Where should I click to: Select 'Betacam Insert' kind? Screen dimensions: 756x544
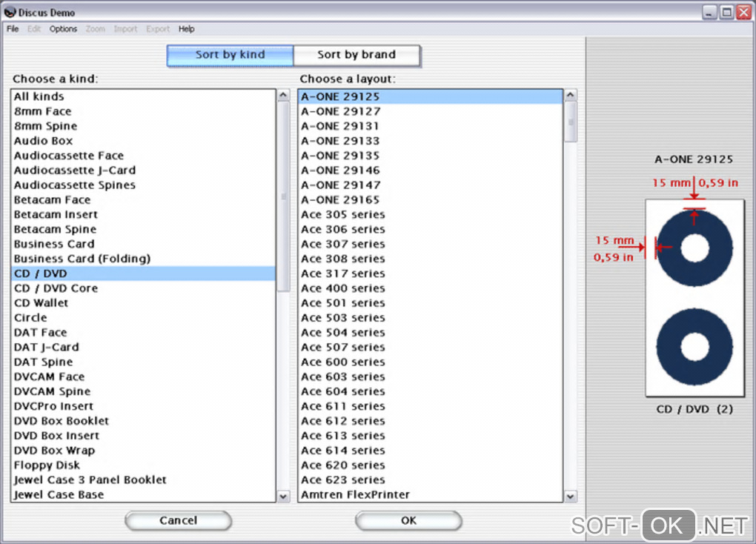[x=143, y=215]
